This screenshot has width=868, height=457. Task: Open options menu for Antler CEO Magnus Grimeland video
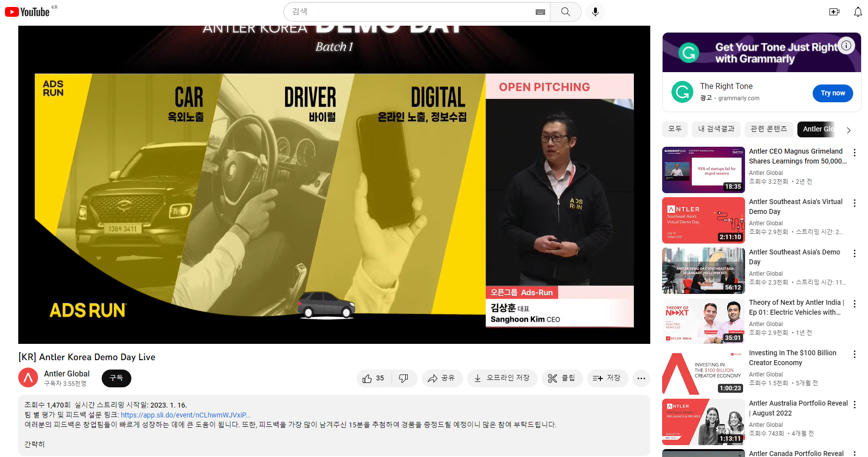[x=855, y=153]
